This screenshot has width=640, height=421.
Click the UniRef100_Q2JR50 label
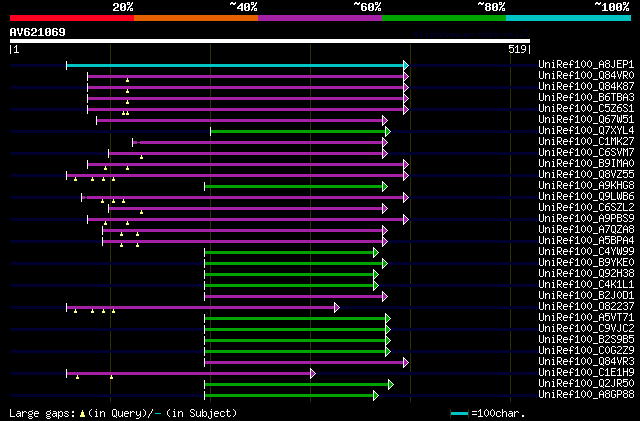[586, 384]
